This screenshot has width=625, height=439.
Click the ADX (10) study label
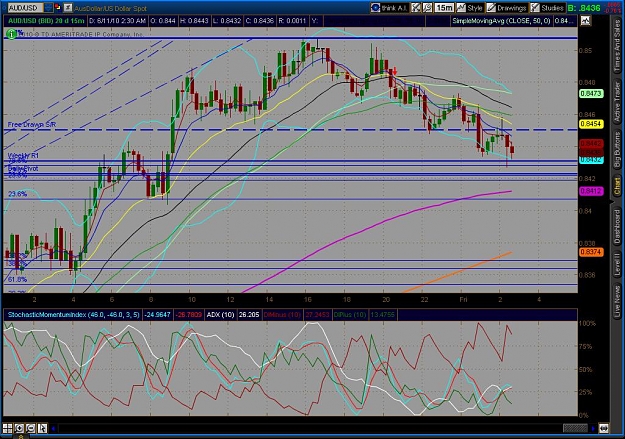220,315
